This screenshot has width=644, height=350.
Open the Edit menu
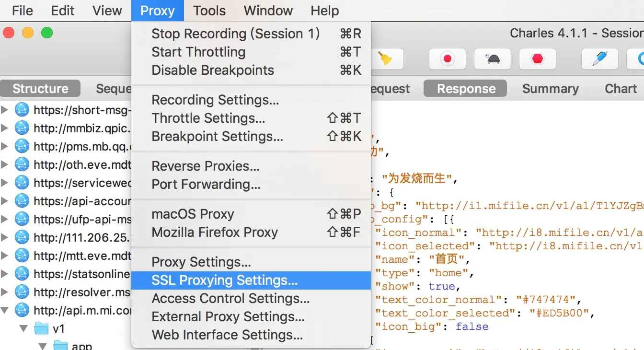63,11
